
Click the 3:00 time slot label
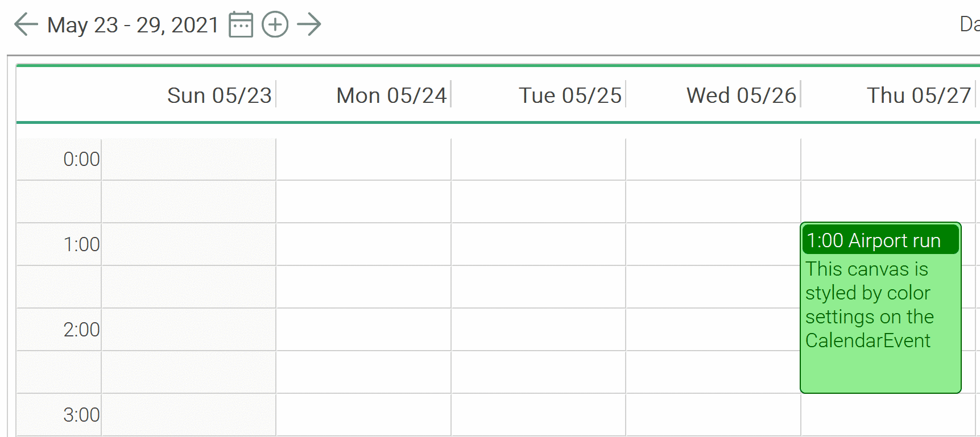click(x=81, y=415)
